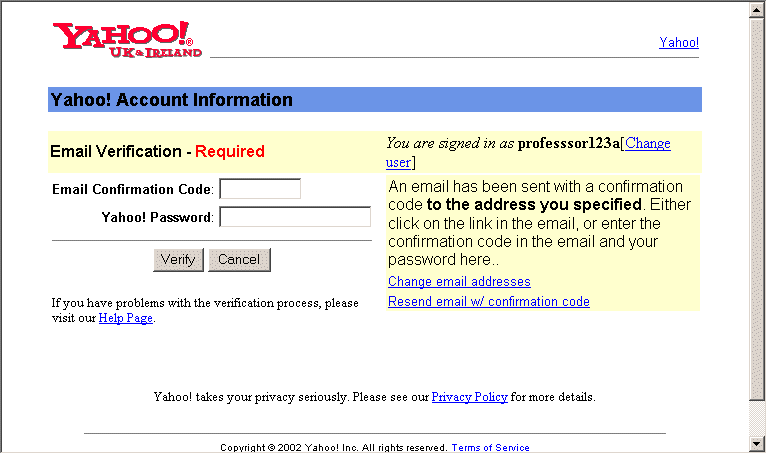Open the Yahoo! link at top right
The width and height of the screenshot is (767, 454).
(679, 43)
